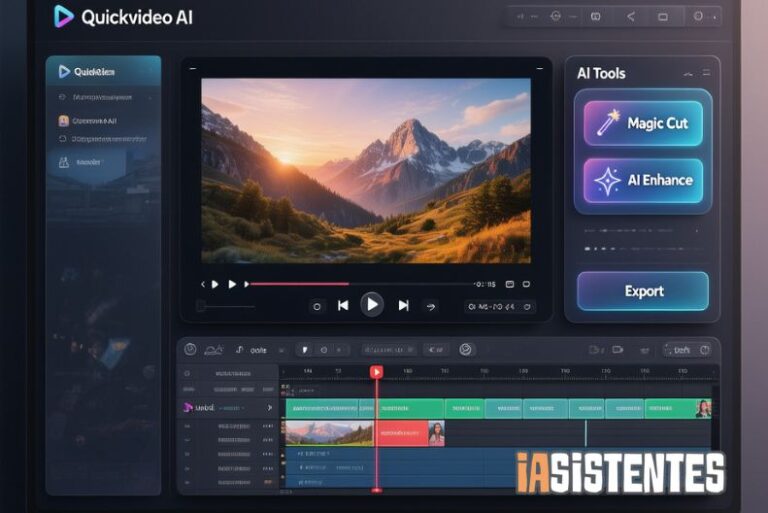768x513 pixels.
Task: Expand the purple-icon track header chevron
Action: [269, 408]
